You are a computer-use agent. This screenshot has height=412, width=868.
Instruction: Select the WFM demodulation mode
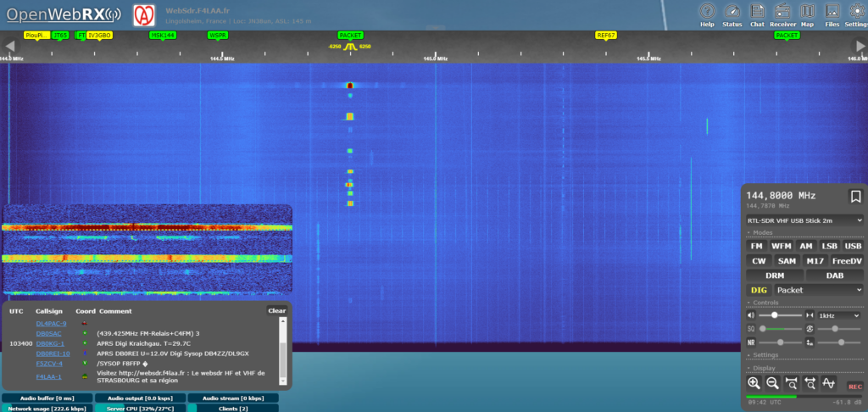[781, 246]
